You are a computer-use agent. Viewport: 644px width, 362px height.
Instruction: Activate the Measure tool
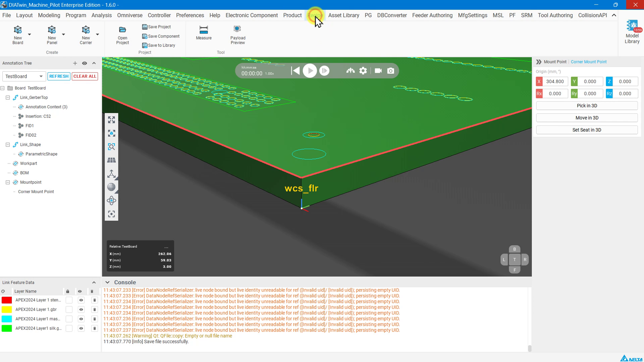(204, 33)
